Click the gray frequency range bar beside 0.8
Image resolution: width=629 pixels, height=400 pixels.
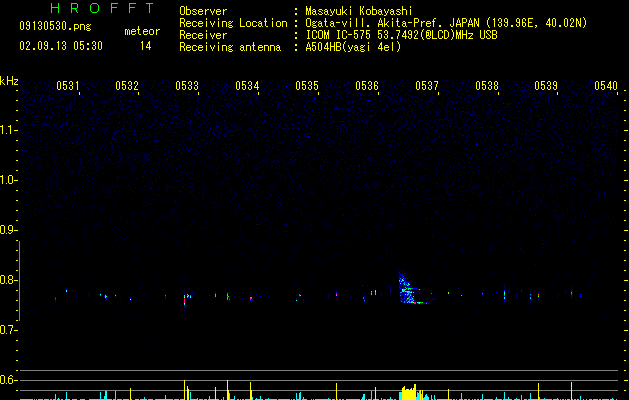pyautogui.click(x=19, y=281)
